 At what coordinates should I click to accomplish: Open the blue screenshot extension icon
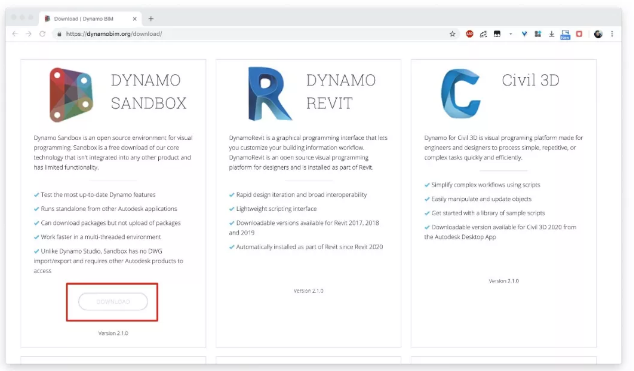tap(565, 35)
